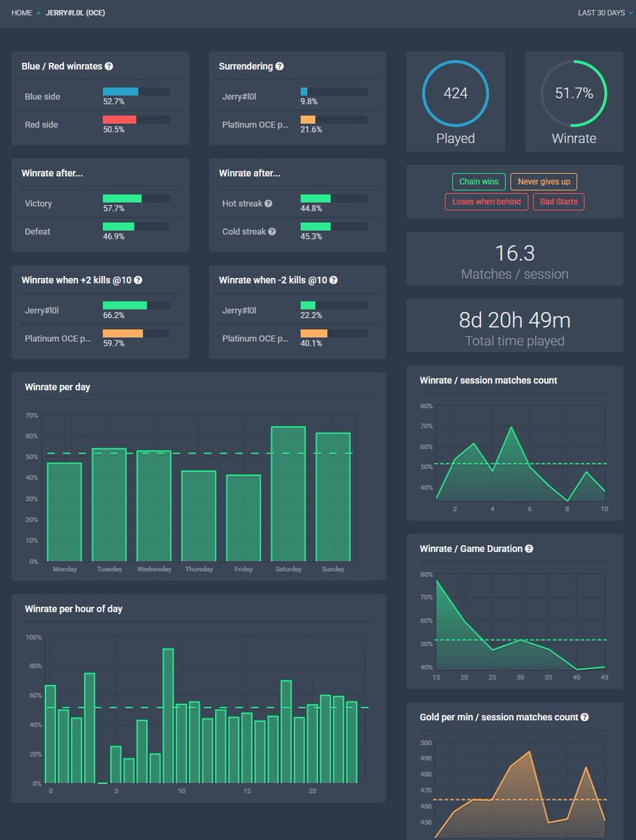Viewport: 636px width, 840px height.
Task: Click the 8d 20h 49m total time card
Action: click(x=514, y=325)
